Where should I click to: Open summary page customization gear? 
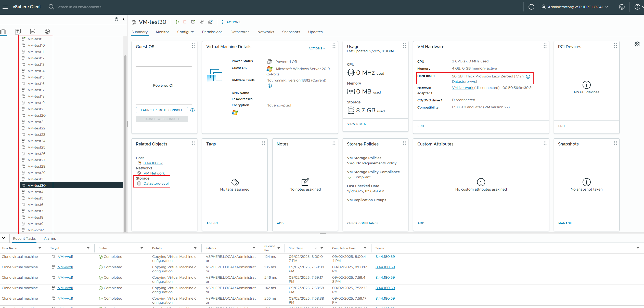[637, 44]
